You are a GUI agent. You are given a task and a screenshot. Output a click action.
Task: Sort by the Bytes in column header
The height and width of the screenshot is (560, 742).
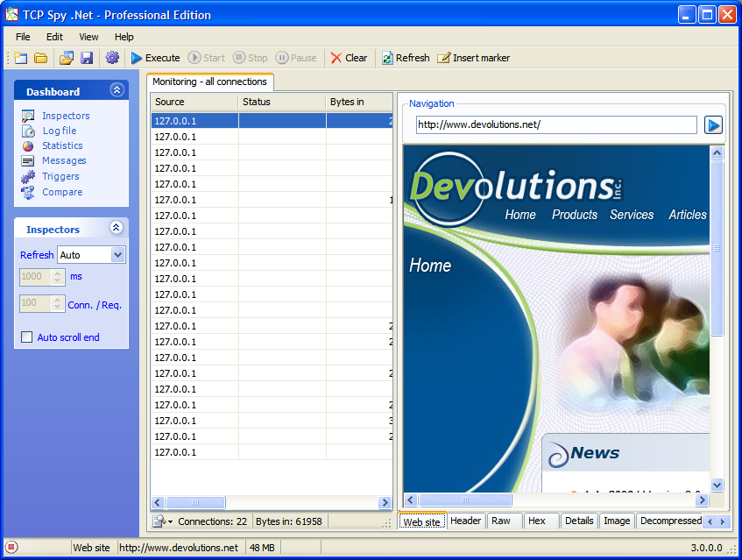click(x=359, y=102)
